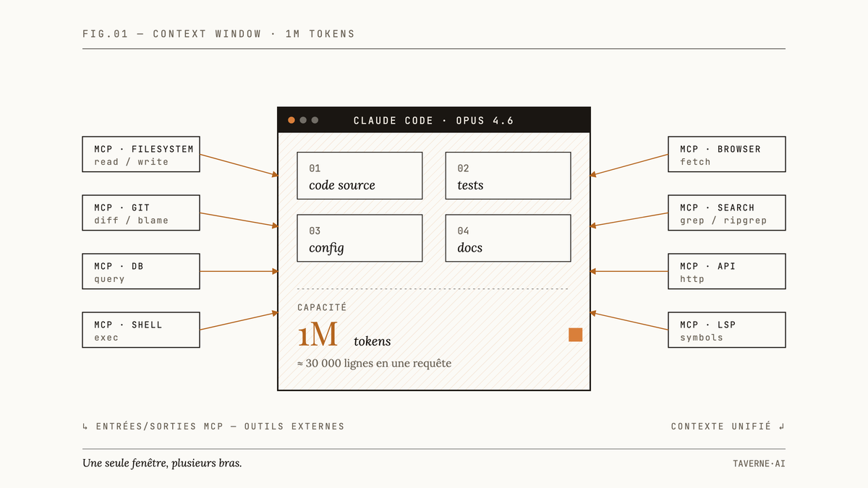Select the MCP · DB query box
Screen dimensions: 868x488
click(x=141, y=272)
